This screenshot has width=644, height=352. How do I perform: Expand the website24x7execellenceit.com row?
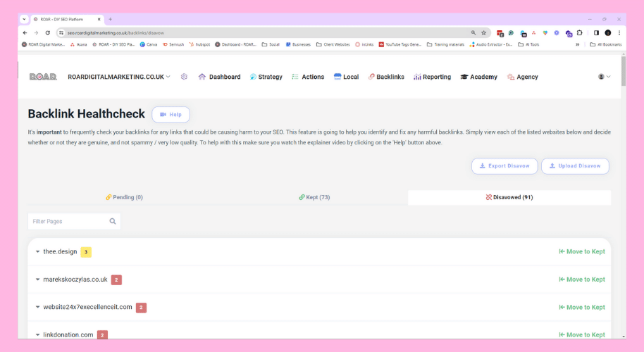(x=38, y=307)
